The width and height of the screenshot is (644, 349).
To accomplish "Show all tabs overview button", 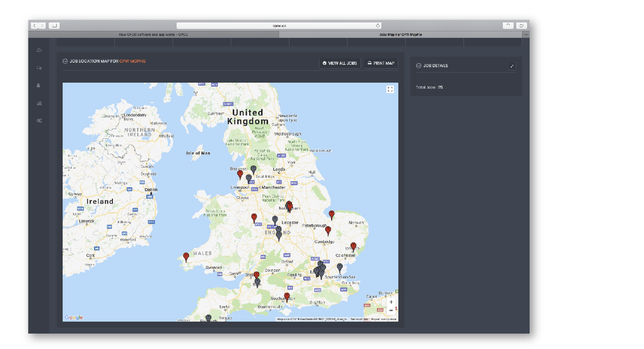I will [x=521, y=26].
